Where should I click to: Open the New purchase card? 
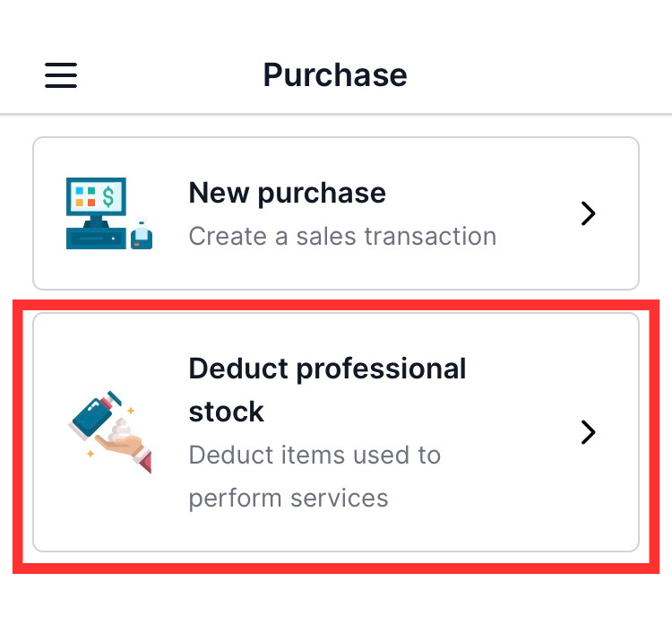point(336,213)
